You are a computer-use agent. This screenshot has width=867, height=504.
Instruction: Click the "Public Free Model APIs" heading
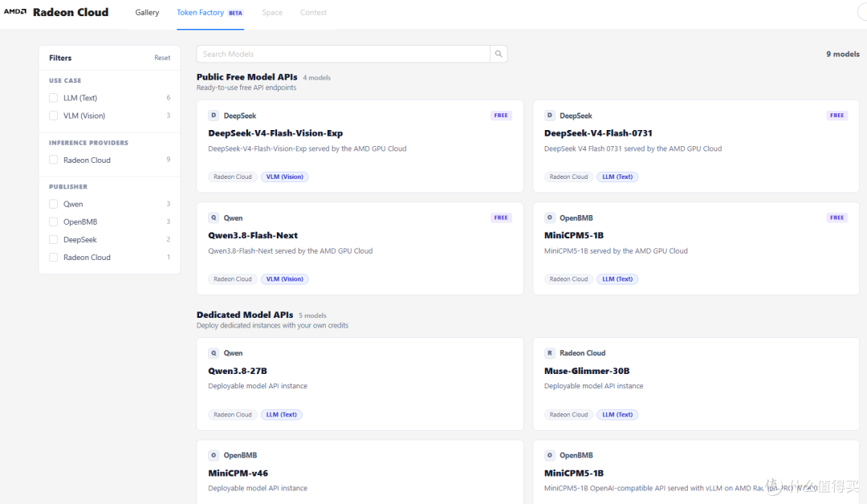point(246,77)
